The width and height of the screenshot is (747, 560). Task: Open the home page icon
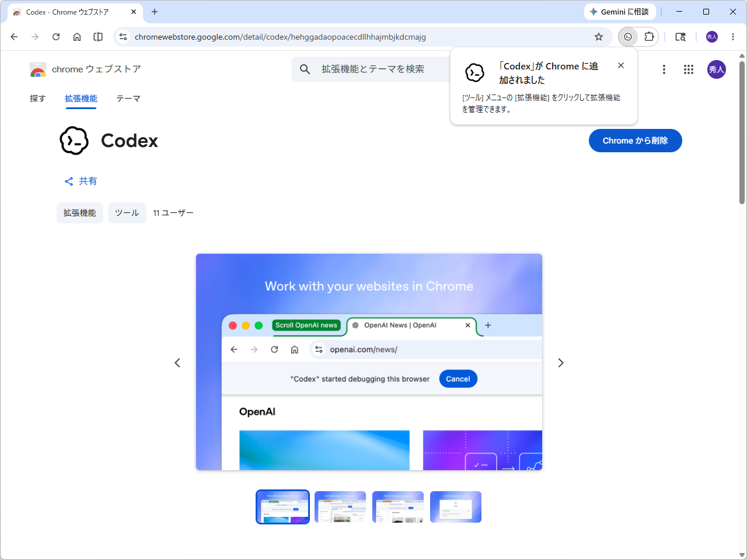pos(77,37)
